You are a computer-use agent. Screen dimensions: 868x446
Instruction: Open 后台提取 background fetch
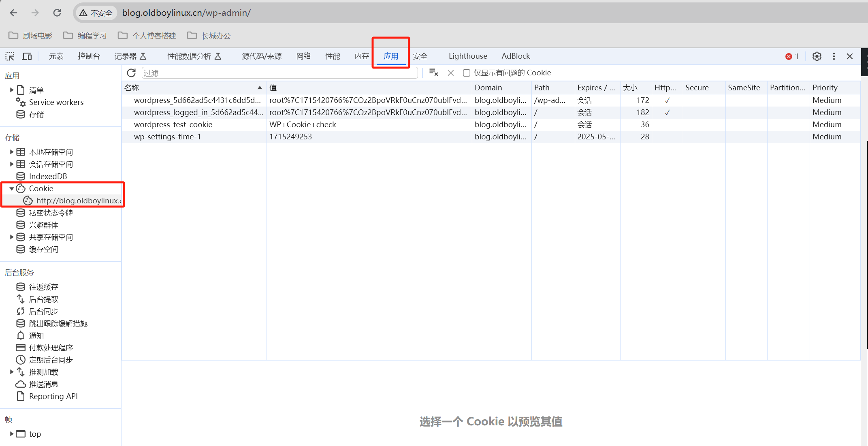[43, 299]
